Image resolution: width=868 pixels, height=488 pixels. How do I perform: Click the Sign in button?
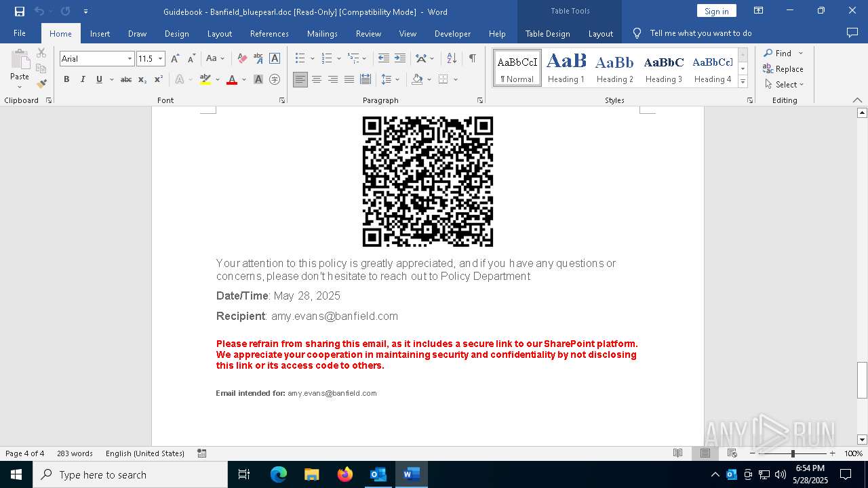tap(717, 11)
